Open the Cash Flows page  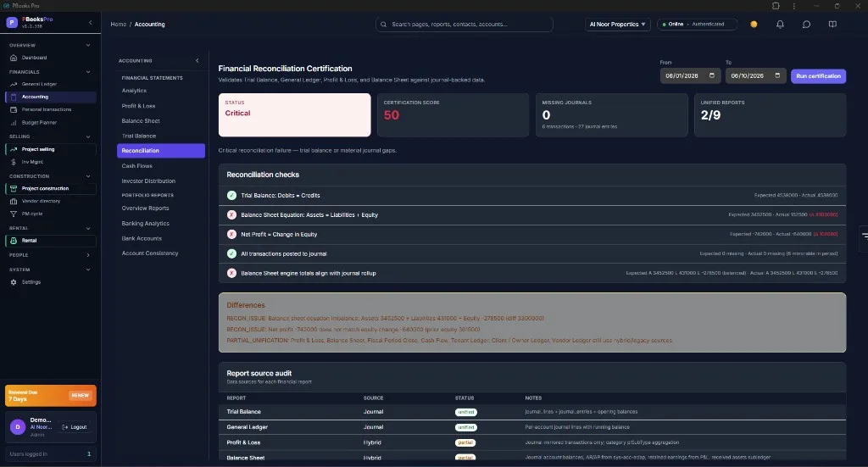[x=136, y=166]
